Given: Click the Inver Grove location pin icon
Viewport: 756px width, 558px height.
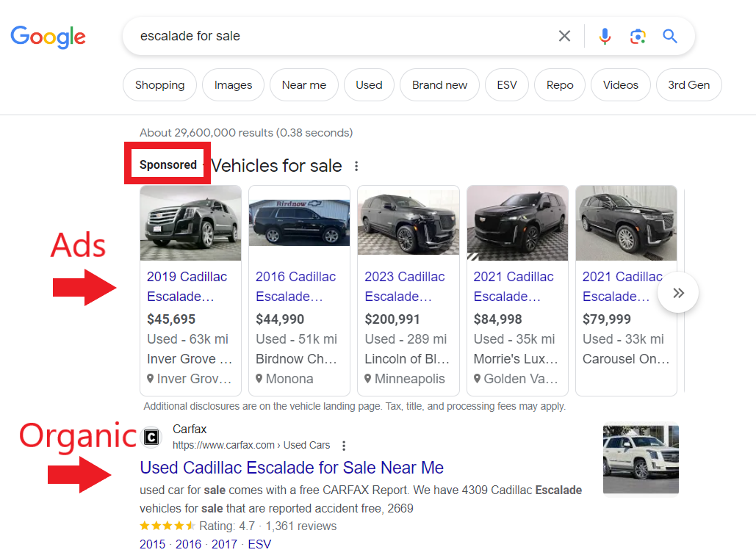Looking at the screenshot, I should 151,379.
